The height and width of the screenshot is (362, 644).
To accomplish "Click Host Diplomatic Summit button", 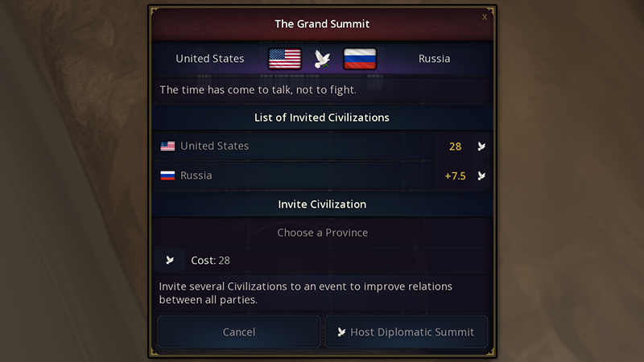I will coord(406,331).
